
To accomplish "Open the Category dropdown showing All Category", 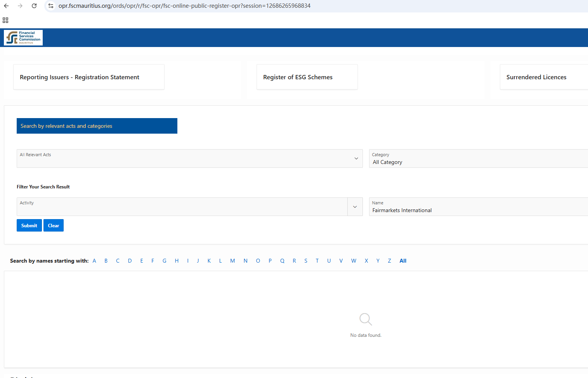I will point(479,159).
